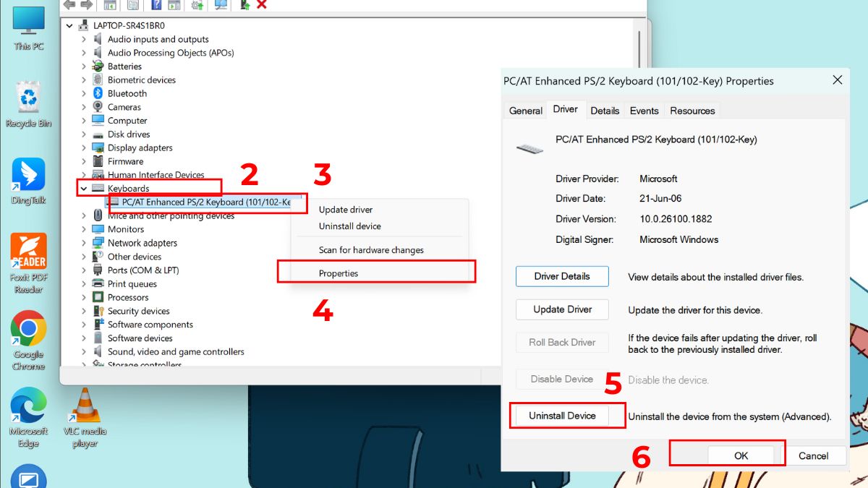
Task: Click the Microsoft Windows digital signer value
Action: tap(679, 239)
